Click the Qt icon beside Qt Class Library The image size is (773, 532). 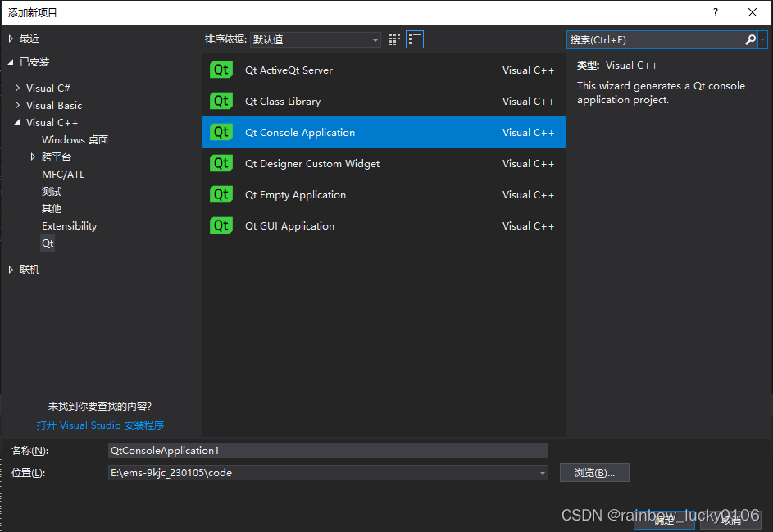pyautogui.click(x=221, y=101)
